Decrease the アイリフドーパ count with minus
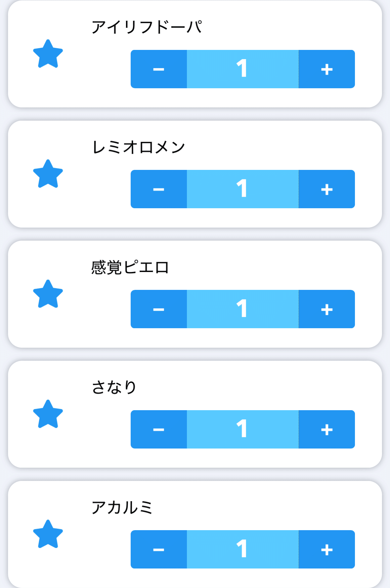 159,69
